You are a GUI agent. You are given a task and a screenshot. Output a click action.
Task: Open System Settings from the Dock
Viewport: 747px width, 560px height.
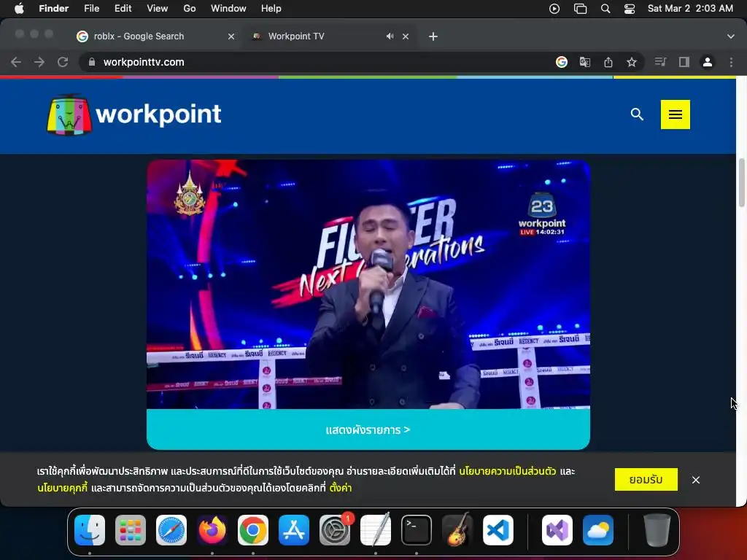(335, 530)
